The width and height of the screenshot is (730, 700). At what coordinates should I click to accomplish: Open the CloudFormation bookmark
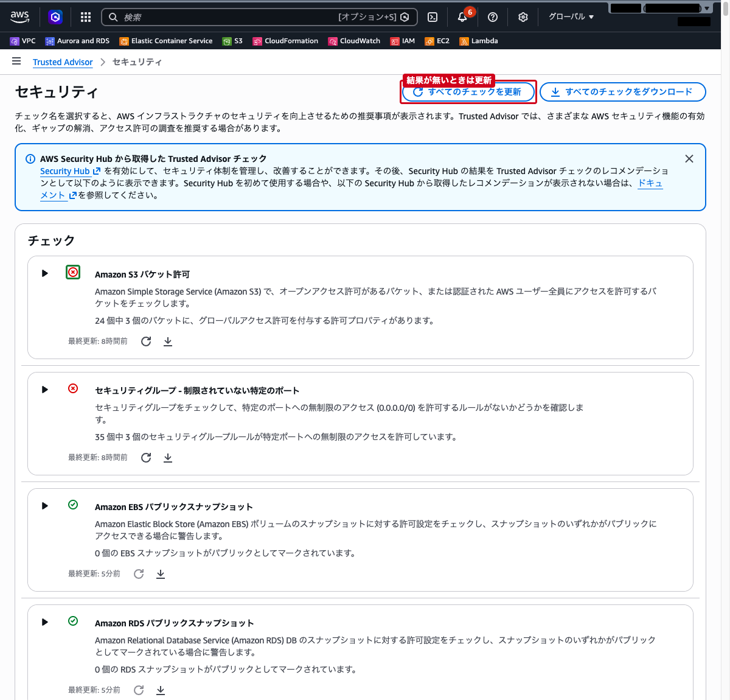285,41
